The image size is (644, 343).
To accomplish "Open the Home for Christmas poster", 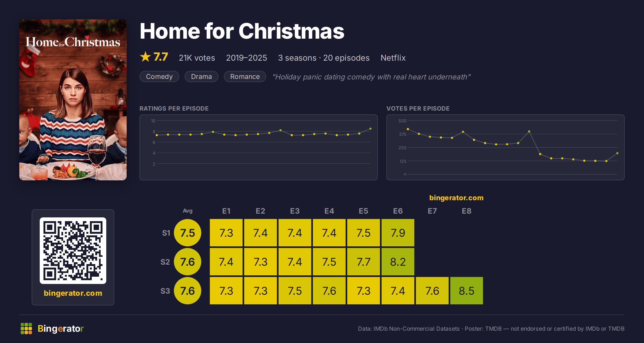I will coord(73,100).
